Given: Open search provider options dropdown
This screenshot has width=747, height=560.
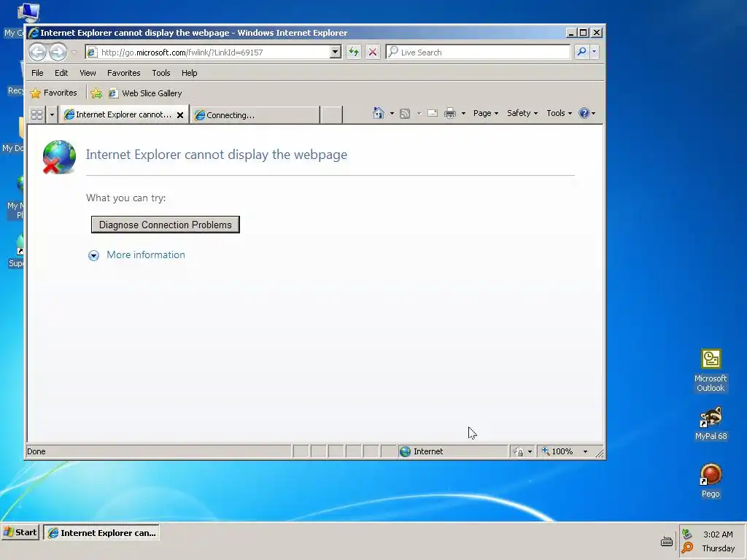Looking at the screenshot, I should pyautogui.click(x=594, y=52).
